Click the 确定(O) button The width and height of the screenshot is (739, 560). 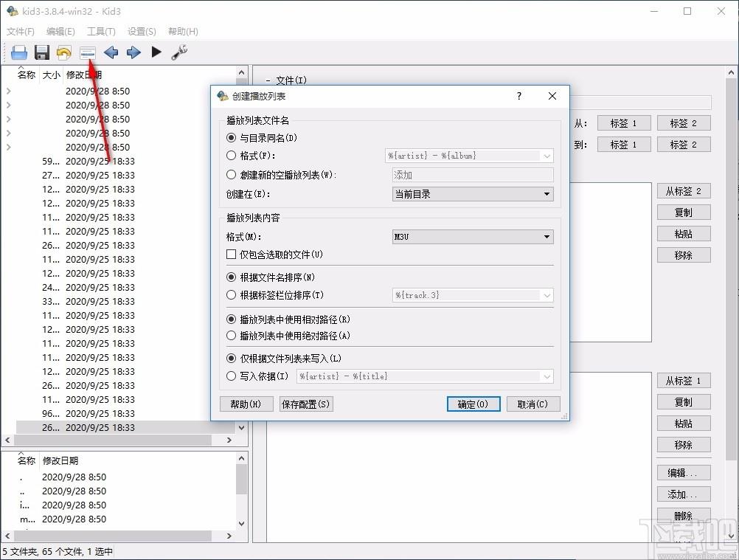point(473,404)
